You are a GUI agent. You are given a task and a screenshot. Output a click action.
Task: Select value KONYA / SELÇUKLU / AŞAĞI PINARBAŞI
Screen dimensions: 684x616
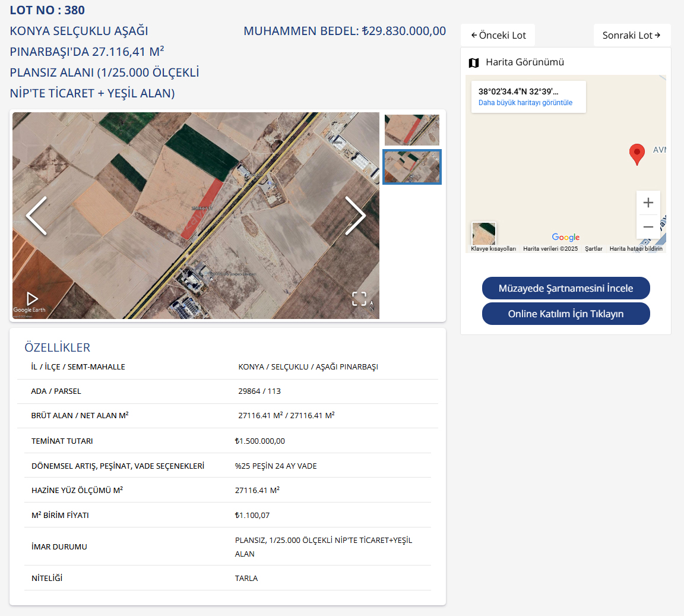point(308,367)
